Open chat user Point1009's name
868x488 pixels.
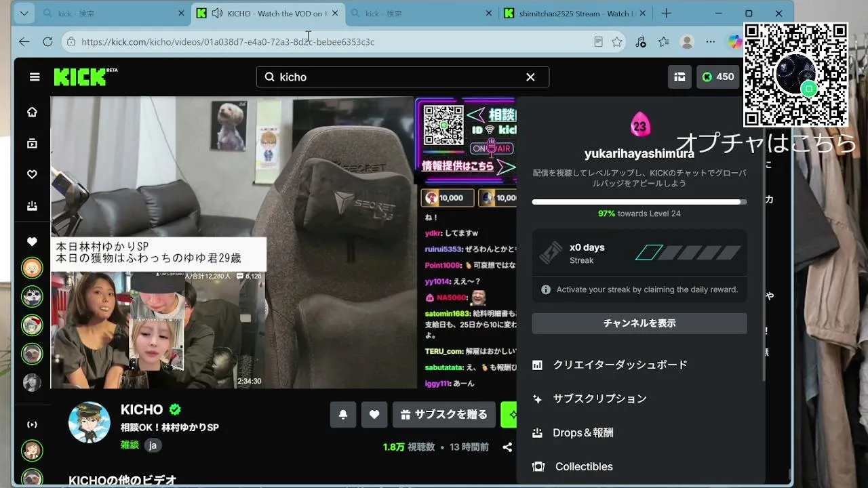[x=443, y=266]
